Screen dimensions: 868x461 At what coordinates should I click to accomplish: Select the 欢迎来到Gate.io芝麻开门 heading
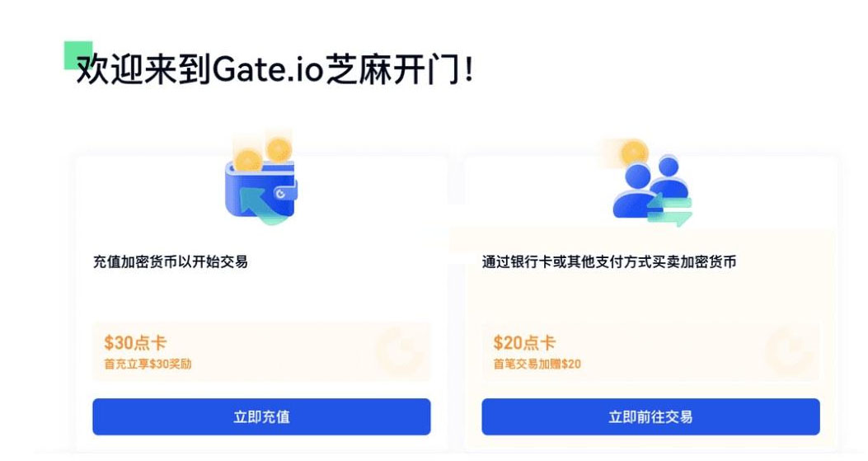(274, 70)
